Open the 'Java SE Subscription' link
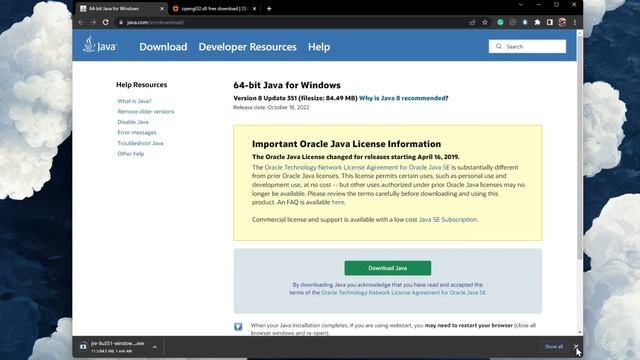The image size is (640, 360). 448,220
